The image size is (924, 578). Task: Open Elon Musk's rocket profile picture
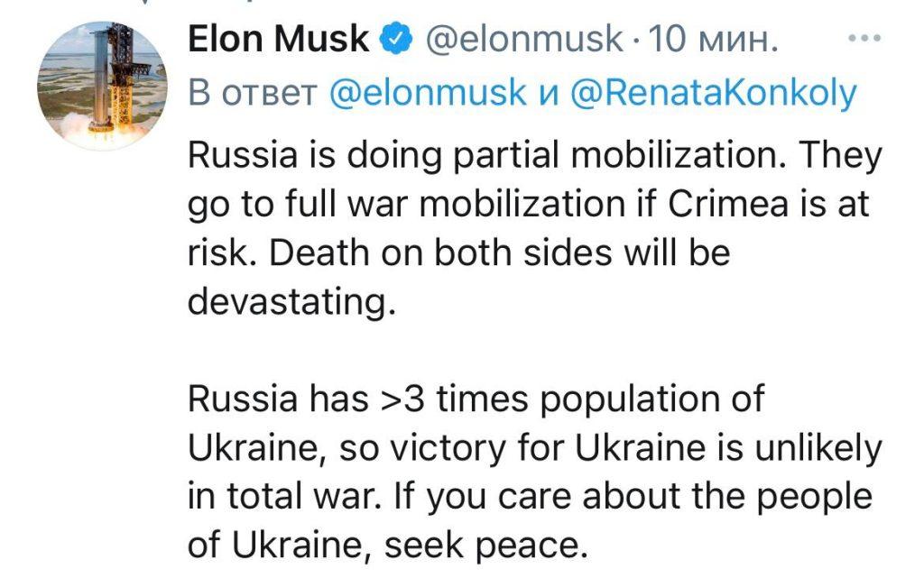point(101,86)
